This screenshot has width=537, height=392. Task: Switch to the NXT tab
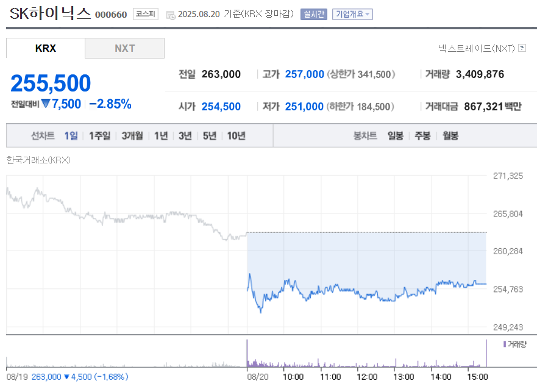coord(125,48)
